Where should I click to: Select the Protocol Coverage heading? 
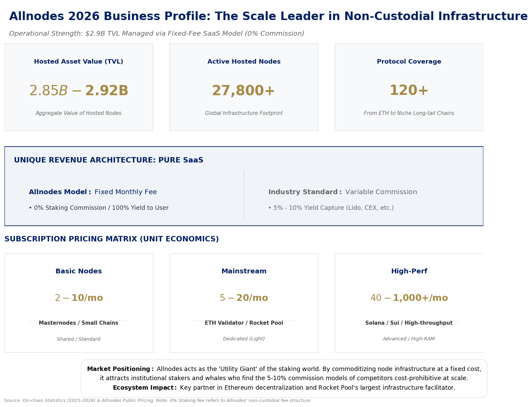(409, 62)
